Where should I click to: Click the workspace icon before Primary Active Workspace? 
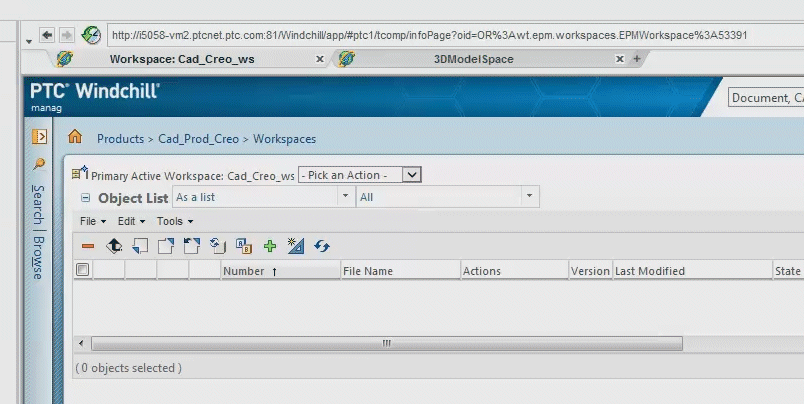[x=80, y=173]
